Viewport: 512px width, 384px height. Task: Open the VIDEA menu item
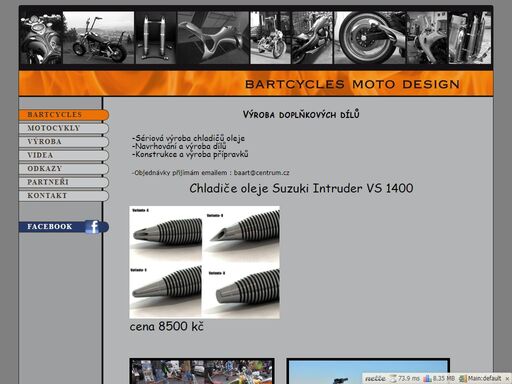pos(64,155)
